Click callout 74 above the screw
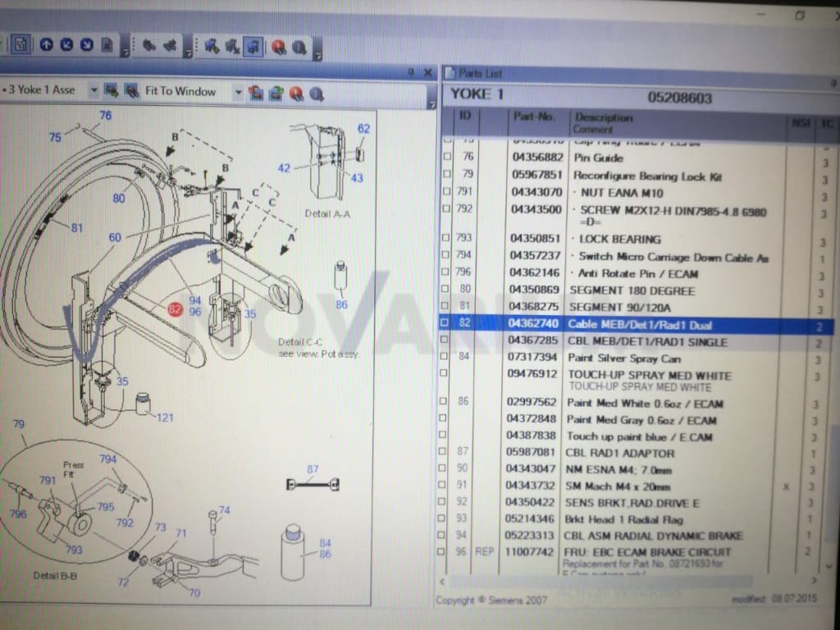 click(224, 510)
